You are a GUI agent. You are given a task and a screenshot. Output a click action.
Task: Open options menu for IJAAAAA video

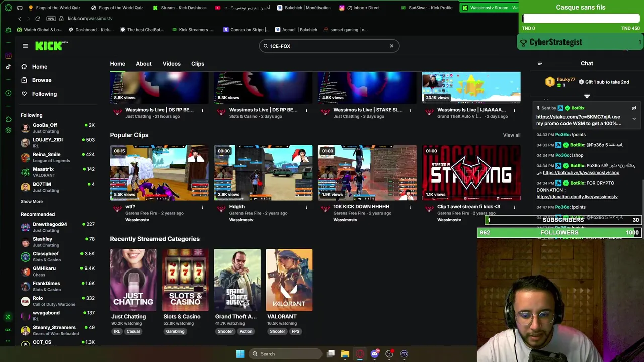(x=514, y=110)
